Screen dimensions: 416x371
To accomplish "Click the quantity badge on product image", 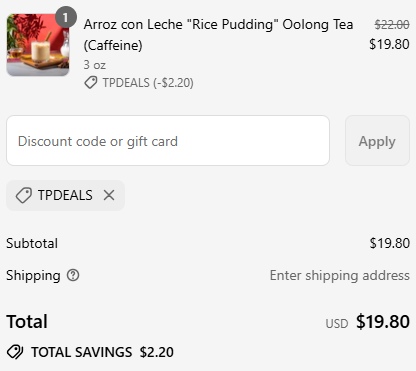I will pyautogui.click(x=66, y=17).
